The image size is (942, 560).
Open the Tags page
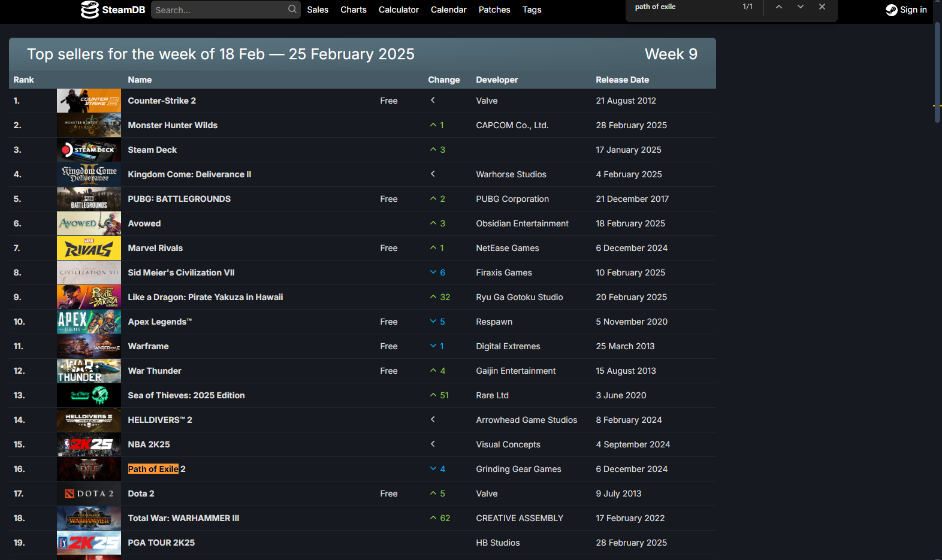click(x=532, y=10)
